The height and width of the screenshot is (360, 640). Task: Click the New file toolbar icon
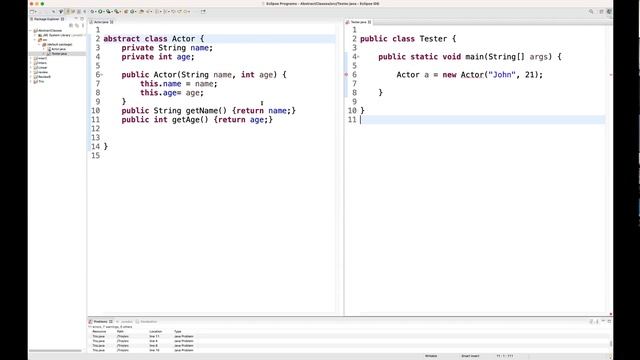click(31, 11)
